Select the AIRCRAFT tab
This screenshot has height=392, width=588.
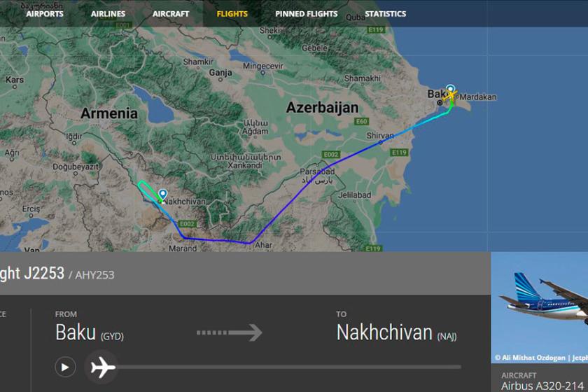tap(171, 14)
